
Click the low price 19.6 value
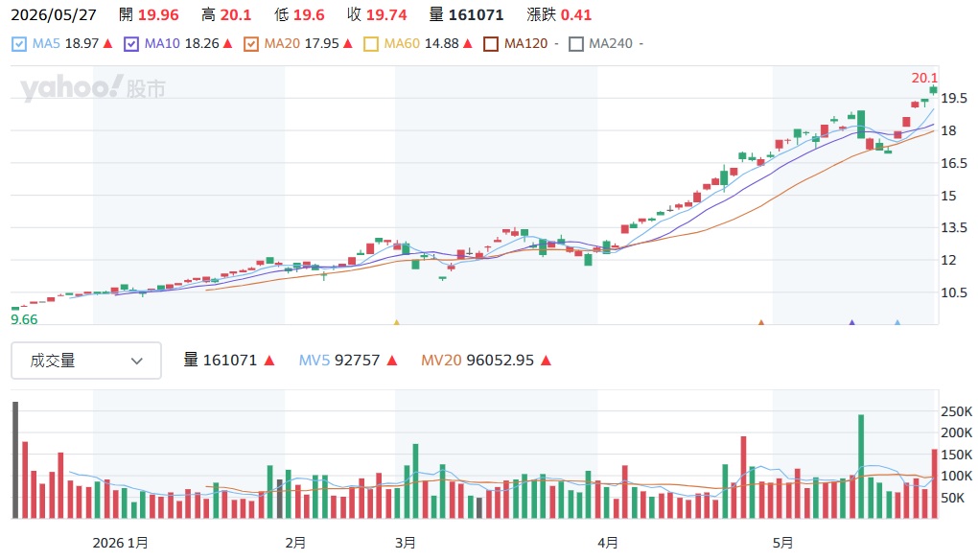click(x=309, y=15)
